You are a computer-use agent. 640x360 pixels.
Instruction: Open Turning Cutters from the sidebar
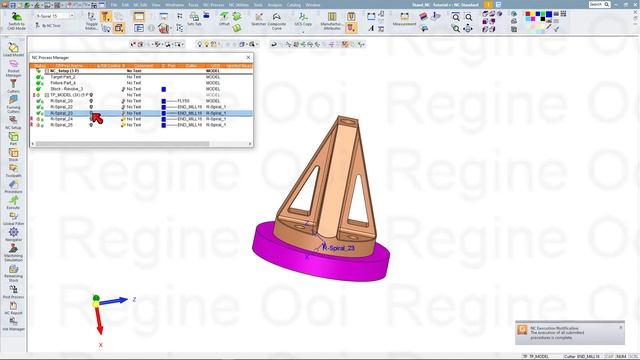point(13,104)
